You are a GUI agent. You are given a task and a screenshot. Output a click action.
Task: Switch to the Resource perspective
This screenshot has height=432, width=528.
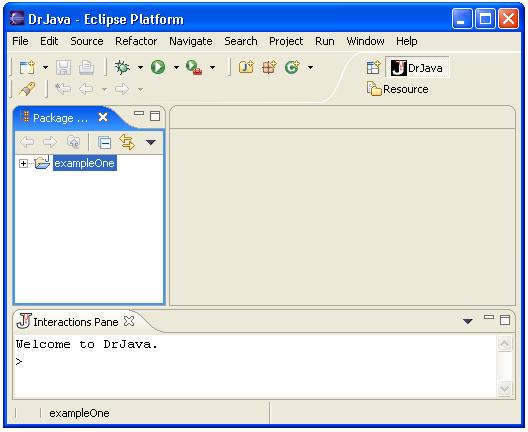click(x=398, y=89)
